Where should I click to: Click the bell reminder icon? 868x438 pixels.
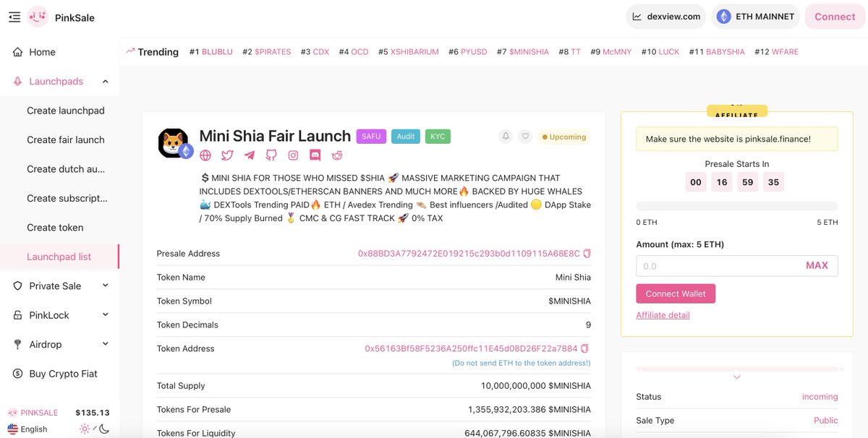click(x=506, y=136)
